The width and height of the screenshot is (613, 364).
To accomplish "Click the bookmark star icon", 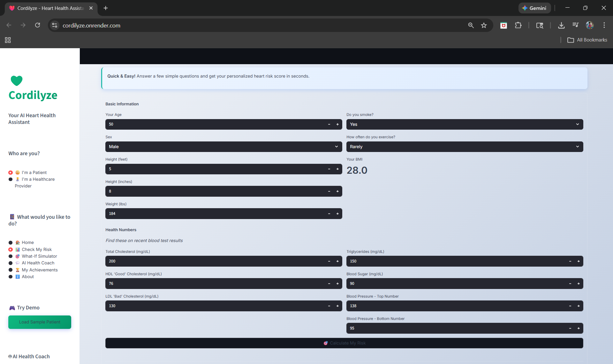I will point(484,26).
